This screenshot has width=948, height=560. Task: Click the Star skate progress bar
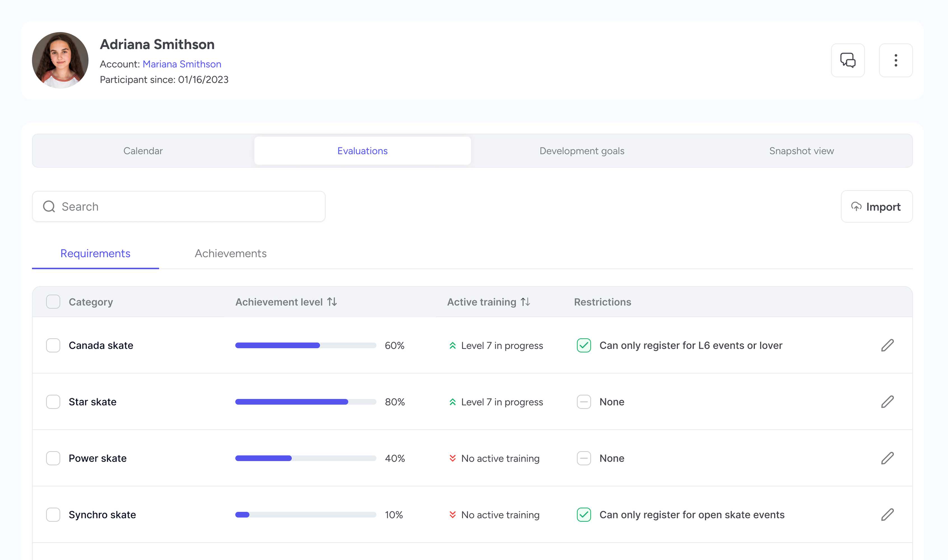click(305, 402)
